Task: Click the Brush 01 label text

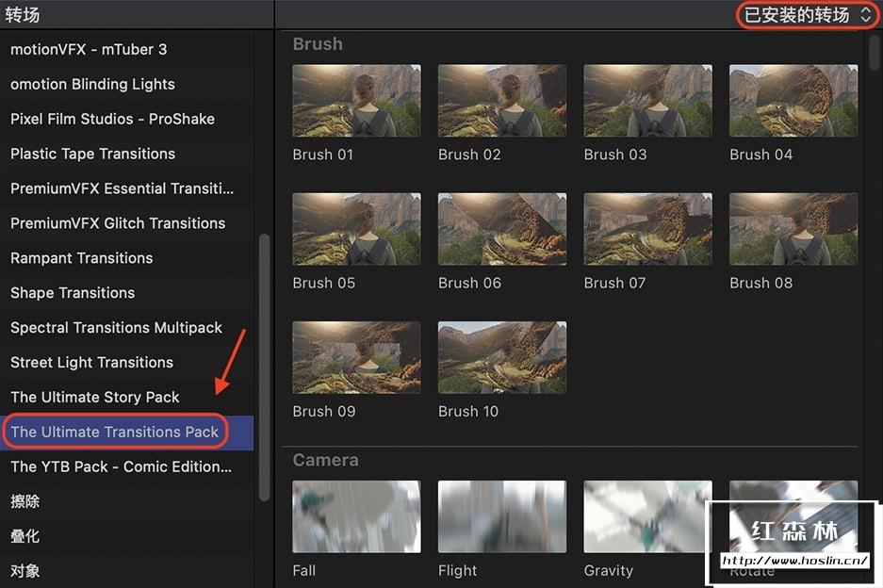Action: [322, 155]
